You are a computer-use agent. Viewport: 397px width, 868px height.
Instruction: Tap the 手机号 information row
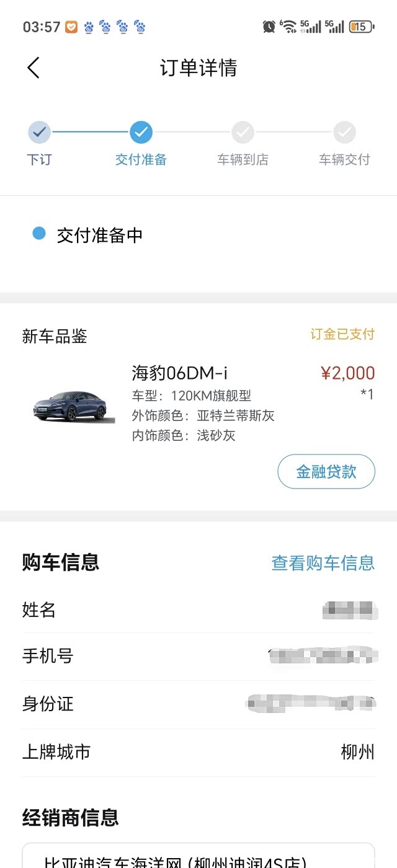tap(198, 656)
